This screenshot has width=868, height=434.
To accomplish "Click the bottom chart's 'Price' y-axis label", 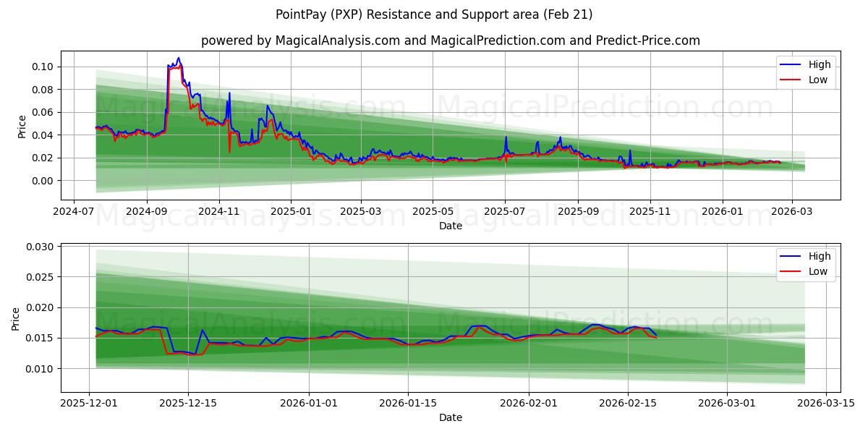I will tap(16, 318).
